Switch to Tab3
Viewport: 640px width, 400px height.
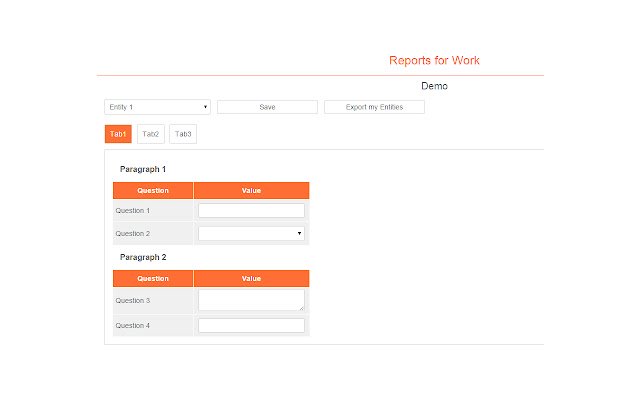[x=183, y=134]
